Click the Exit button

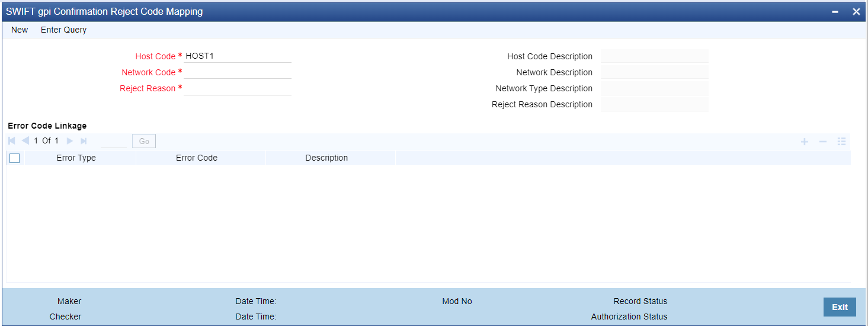pyautogui.click(x=840, y=307)
